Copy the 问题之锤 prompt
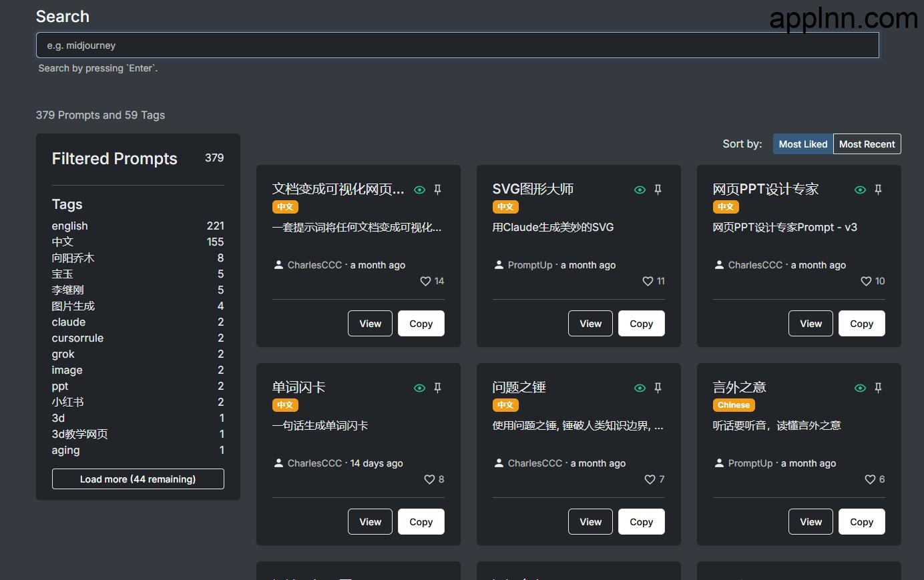Screen dimensions: 924x580 click(642, 522)
